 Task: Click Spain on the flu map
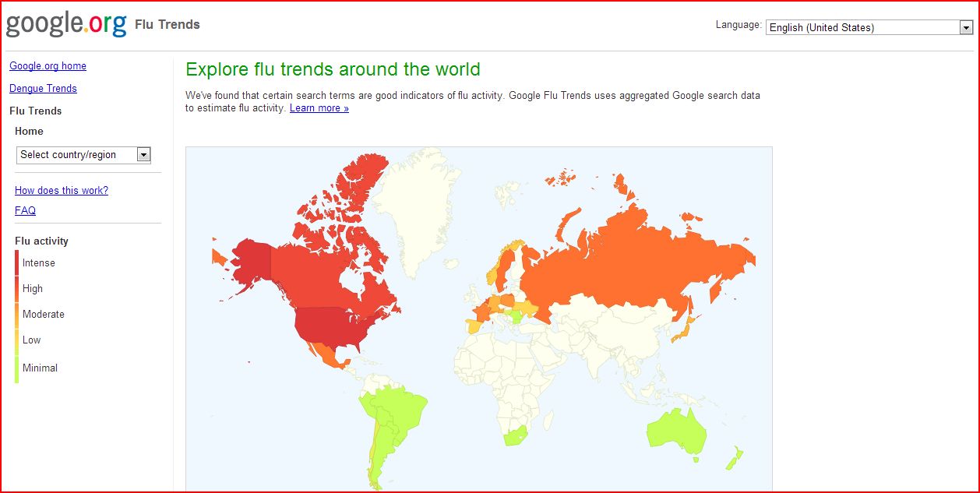pos(474,326)
